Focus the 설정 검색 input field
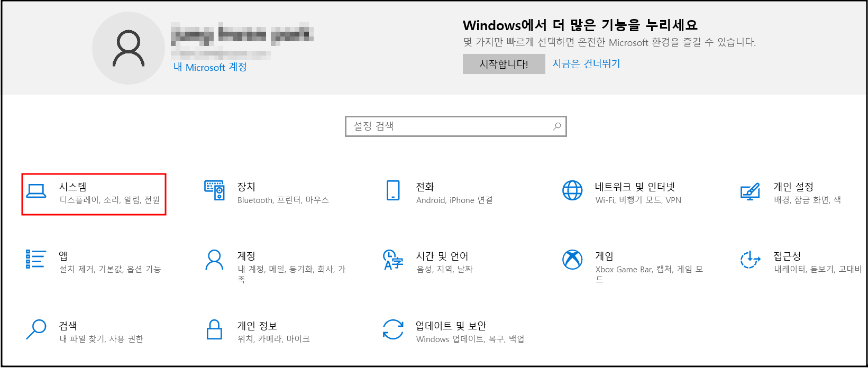Image resolution: width=868 pixels, height=368 pixels. click(x=455, y=126)
